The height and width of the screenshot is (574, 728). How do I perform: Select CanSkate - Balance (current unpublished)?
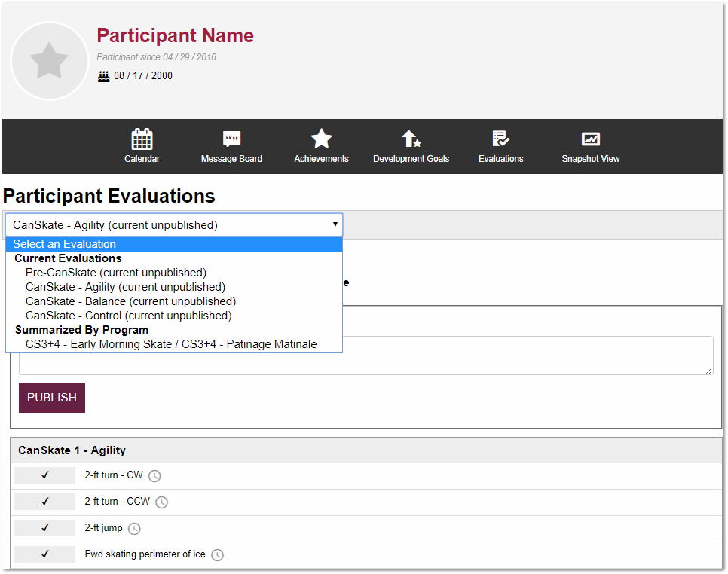coord(130,301)
